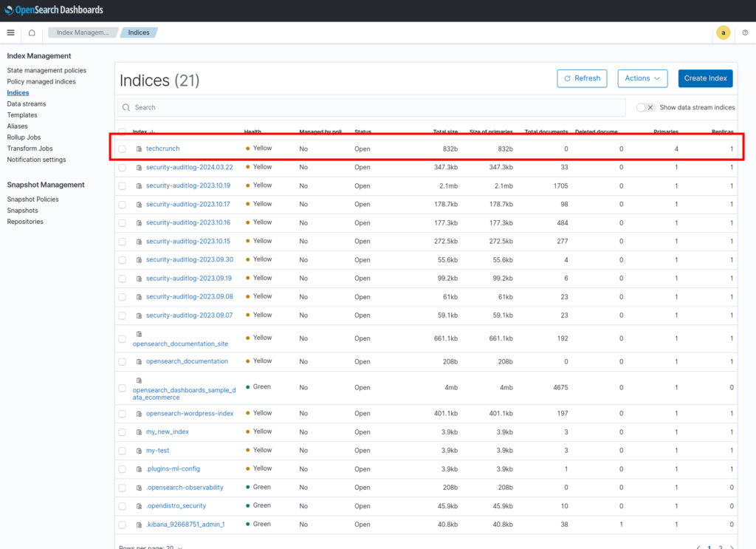Screen dimensions: 756x549
Task: Open the Actions dropdown
Action: click(642, 78)
